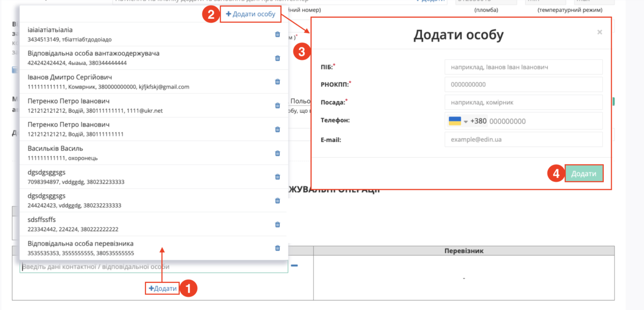The height and width of the screenshot is (310, 644).
Task: Click the +Додати link below the search field
Action: (x=163, y=288)
